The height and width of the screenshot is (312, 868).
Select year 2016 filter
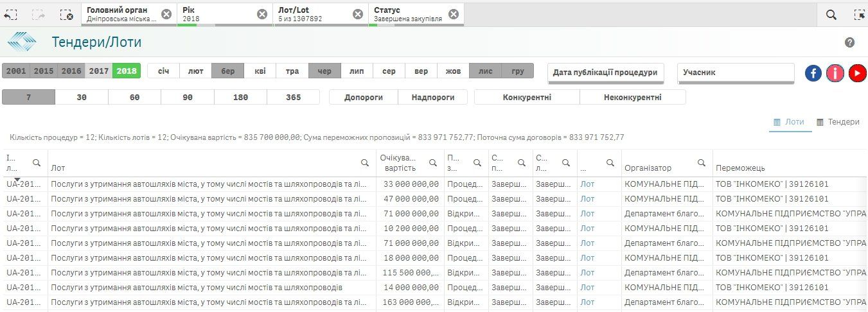(71, 71)
